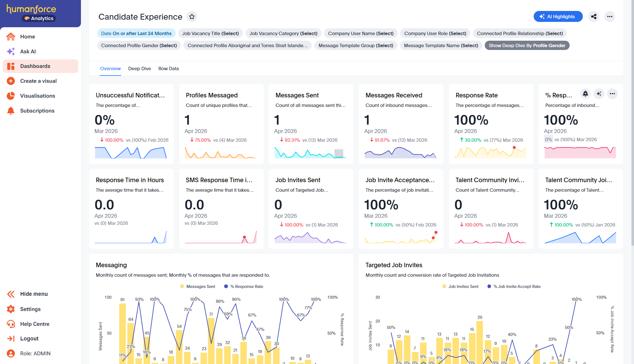This screenshot has height=364, width=634.
Task: Open Visualisations menu item
Action: (x=40, y=96)
